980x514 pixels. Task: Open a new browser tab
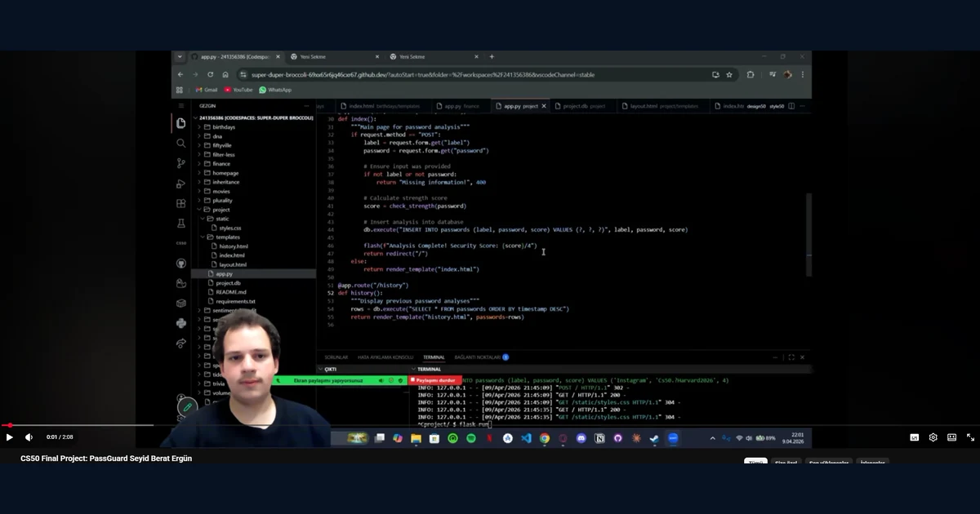492,57
